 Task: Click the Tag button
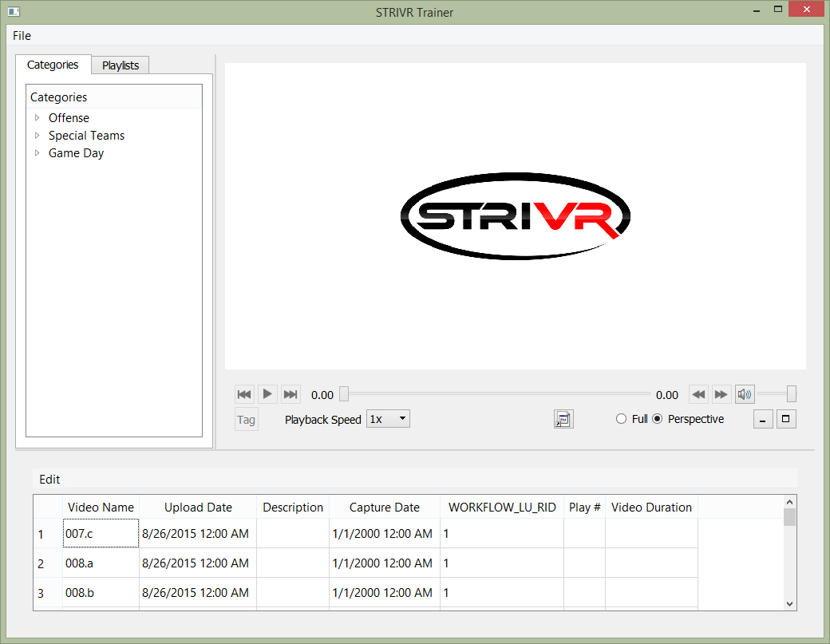pyautogui.click(x=246, y=419)
